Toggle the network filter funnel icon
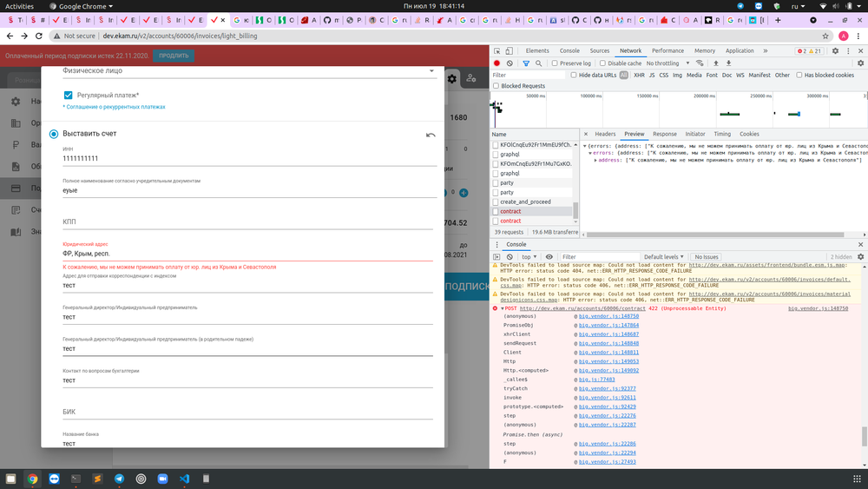Image resolution: width=868 pixels, height=489 pixels. (x=527, y=63)
